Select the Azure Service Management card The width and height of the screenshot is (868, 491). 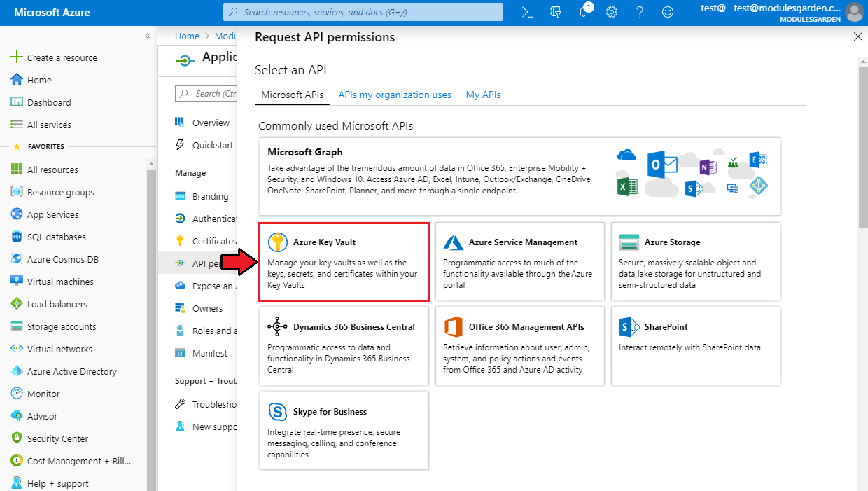520,262
